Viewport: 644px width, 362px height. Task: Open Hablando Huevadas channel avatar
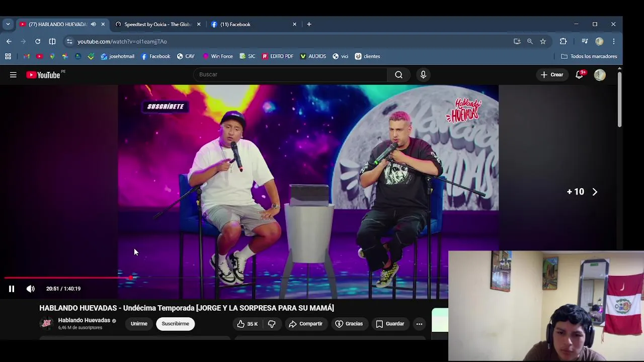pos(46,324)
